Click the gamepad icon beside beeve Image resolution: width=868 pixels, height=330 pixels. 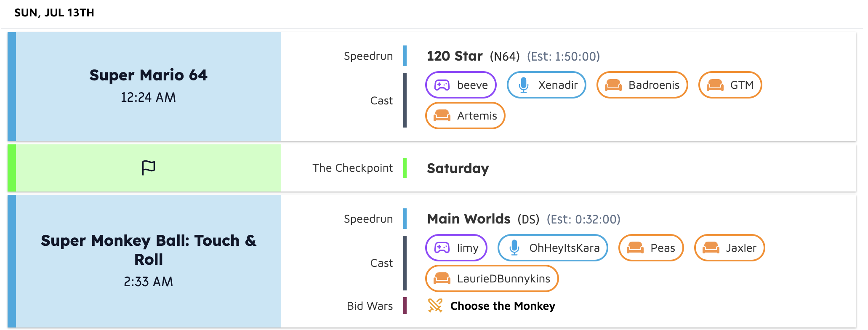(x=442, y=85)
